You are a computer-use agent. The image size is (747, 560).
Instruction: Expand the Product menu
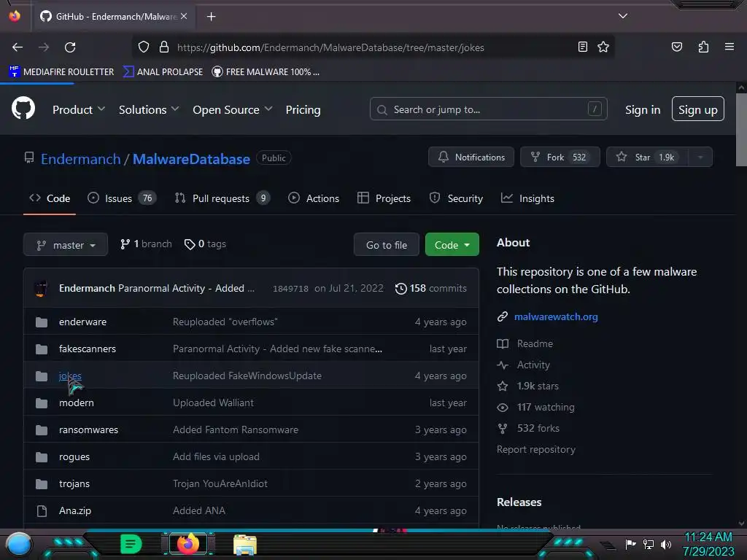[79, 109]
